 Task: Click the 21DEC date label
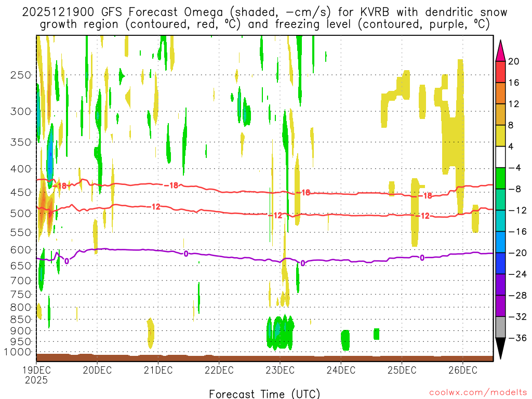click(x=158, y=370)
